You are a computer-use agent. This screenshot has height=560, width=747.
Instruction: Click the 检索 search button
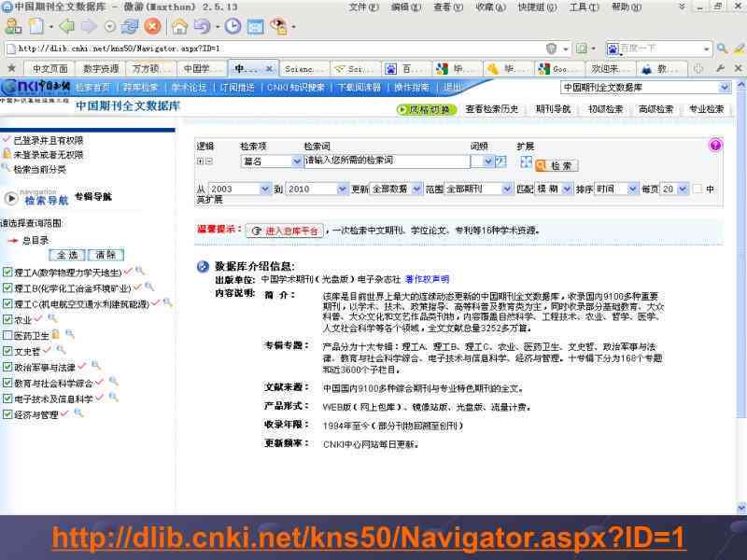pos(557,165)
